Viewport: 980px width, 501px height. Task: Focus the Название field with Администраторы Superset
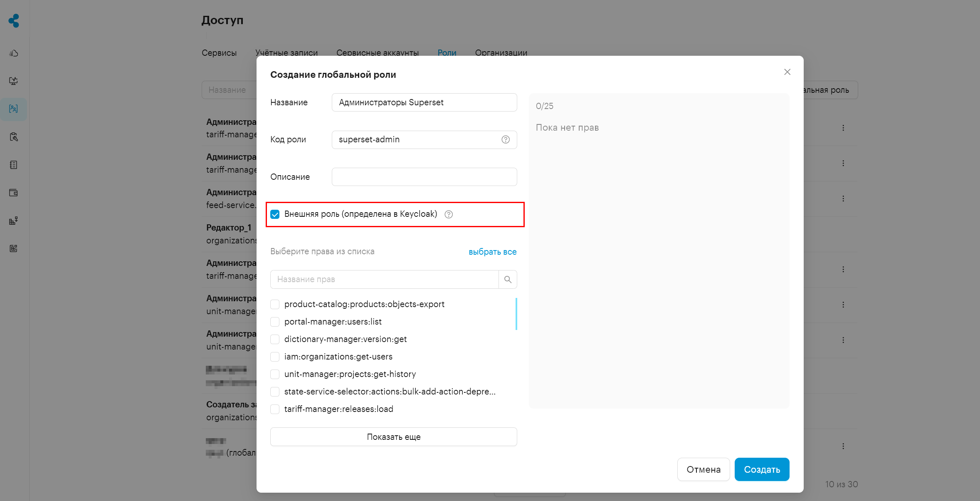(424, 102)
